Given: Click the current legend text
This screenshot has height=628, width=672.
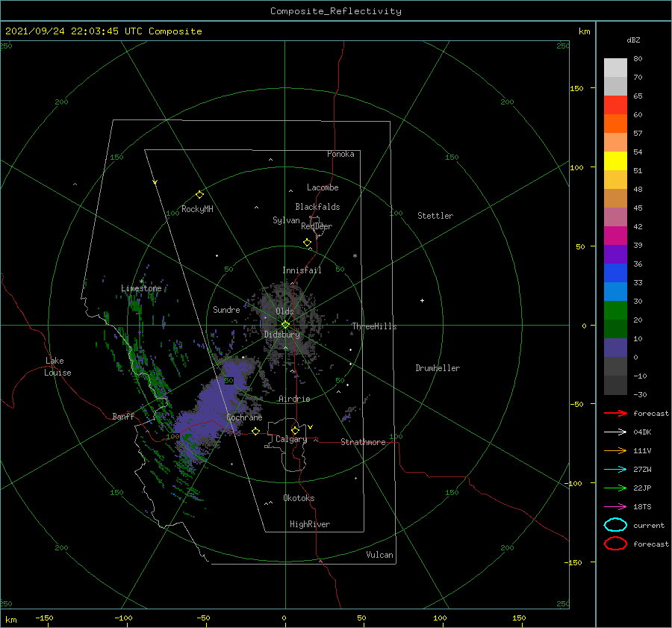Looking at the screenshot, I should (x=649, y=525).
